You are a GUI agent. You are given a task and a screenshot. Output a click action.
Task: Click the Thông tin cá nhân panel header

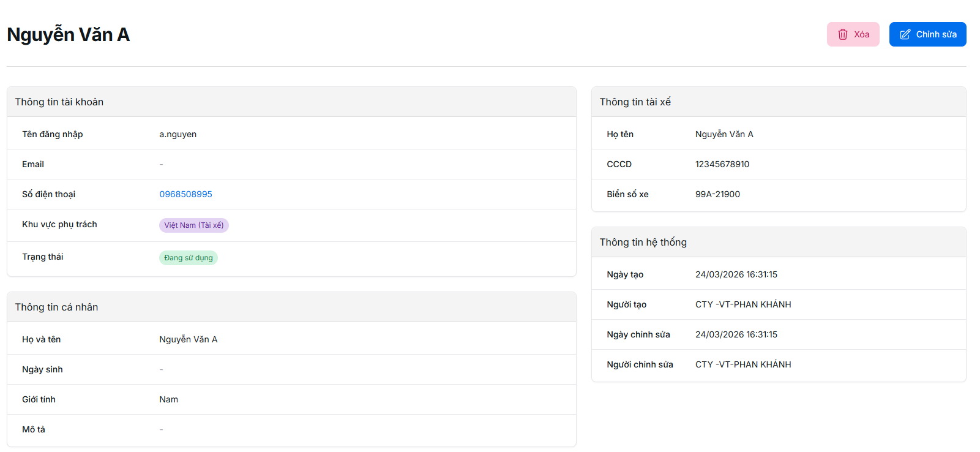(56, 307)
